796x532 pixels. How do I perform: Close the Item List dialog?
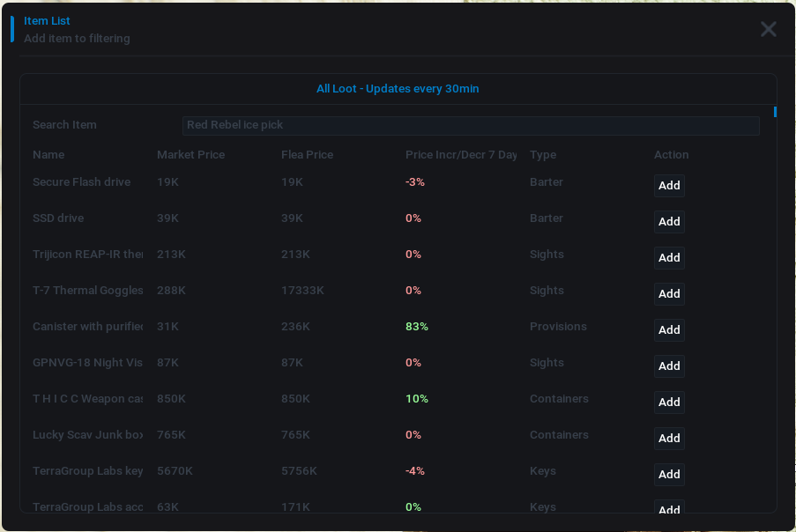point(768,29)
